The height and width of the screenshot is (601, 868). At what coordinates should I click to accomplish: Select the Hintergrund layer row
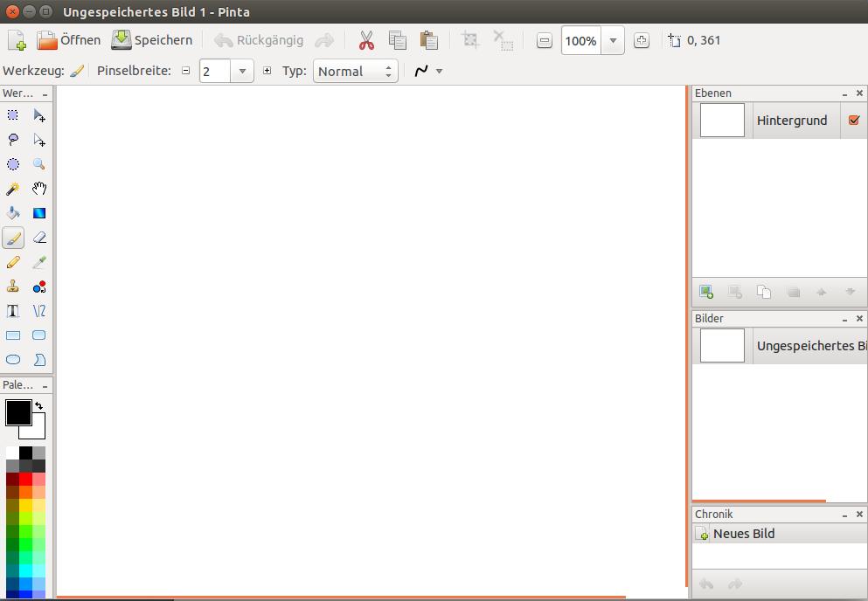click(x=780, y=120)
